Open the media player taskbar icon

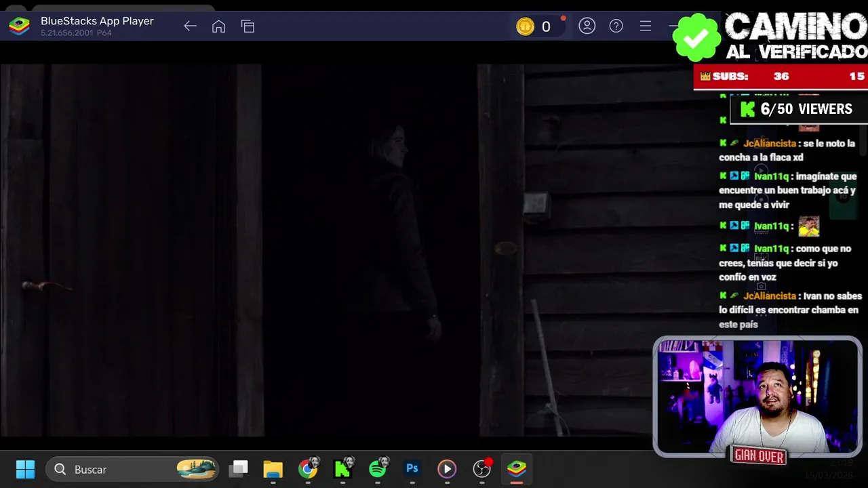[447, 468]
